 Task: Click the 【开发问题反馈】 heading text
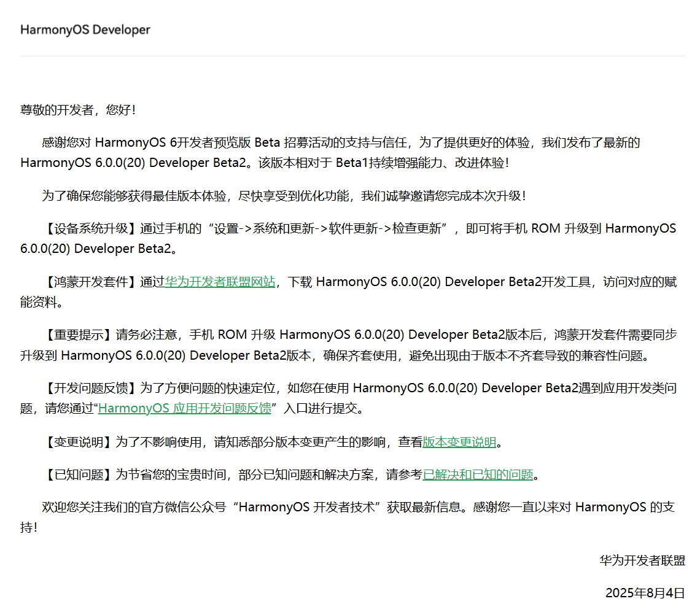tap(91, 388)
